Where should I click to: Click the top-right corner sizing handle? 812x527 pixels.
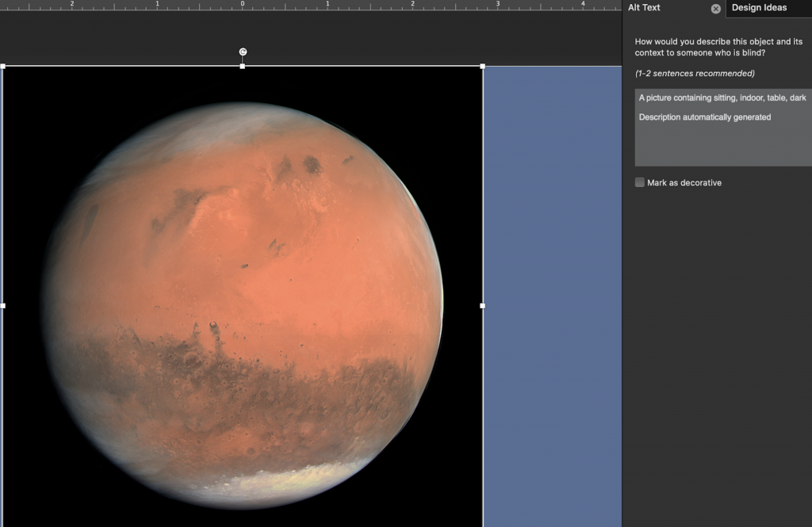pyautogui.click(x=483, y=67)
